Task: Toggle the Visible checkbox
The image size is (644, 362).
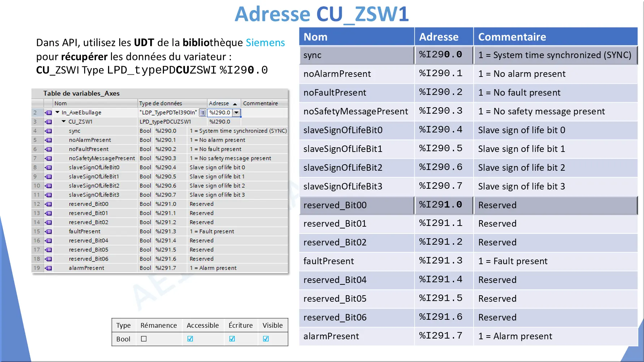Action: tap(266, 339)
